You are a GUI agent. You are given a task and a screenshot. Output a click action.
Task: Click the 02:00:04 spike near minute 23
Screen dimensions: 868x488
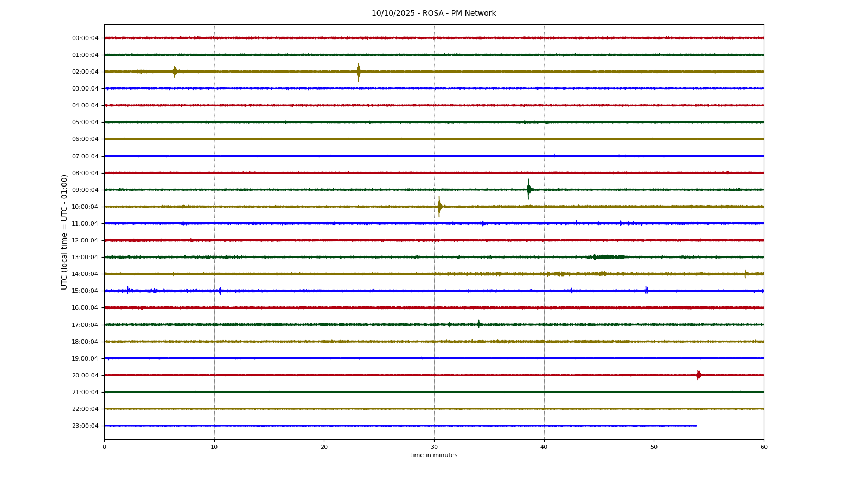358,72
